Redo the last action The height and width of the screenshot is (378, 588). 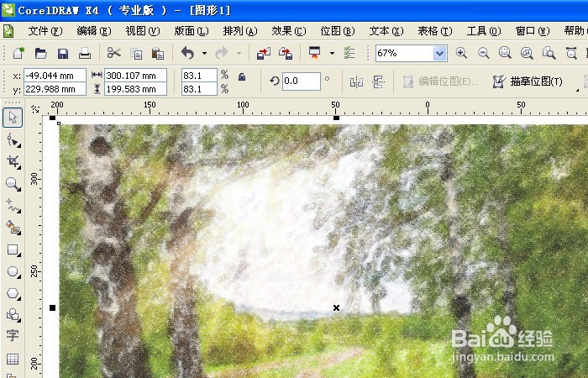tap(222, 53)
